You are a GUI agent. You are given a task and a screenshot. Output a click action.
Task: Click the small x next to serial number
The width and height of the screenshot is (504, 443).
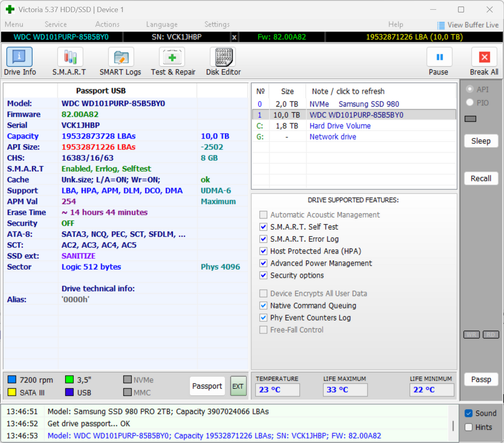point(234,37)
